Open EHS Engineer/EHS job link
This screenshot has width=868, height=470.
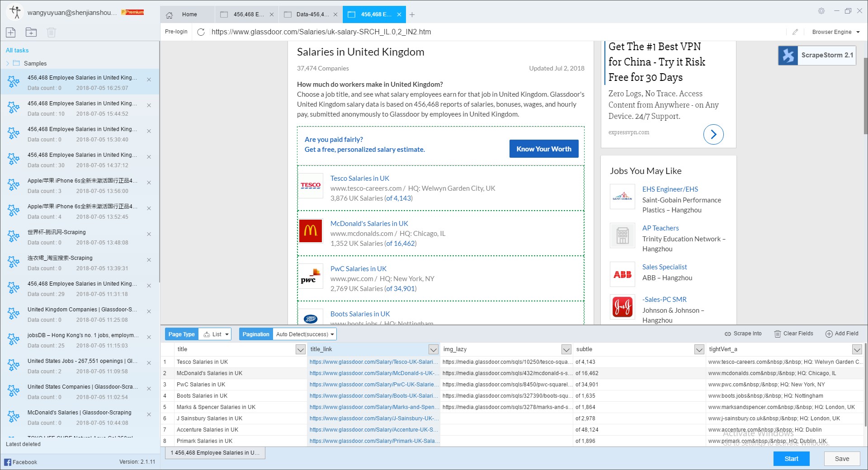point(670,189)
